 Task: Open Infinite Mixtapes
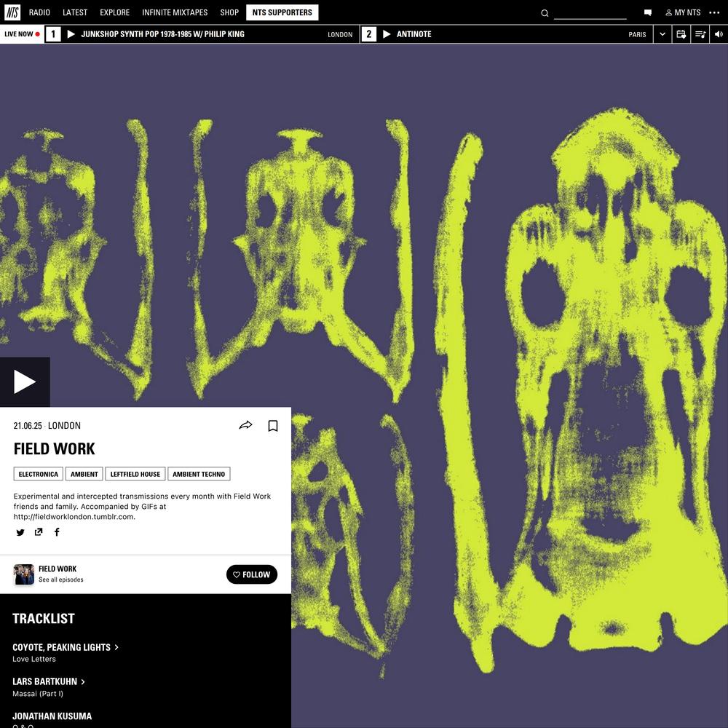(x=175, y=12)
